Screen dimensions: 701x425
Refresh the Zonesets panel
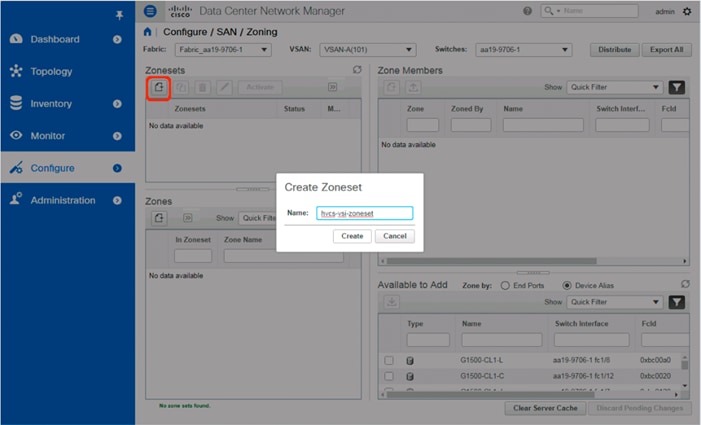tap(357, 70)
